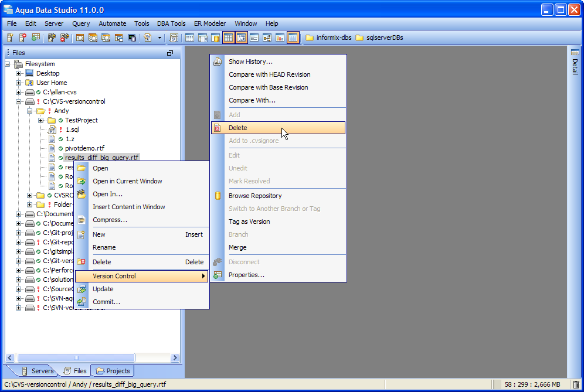
Task: Open the File menu
Action: (12, 23)
